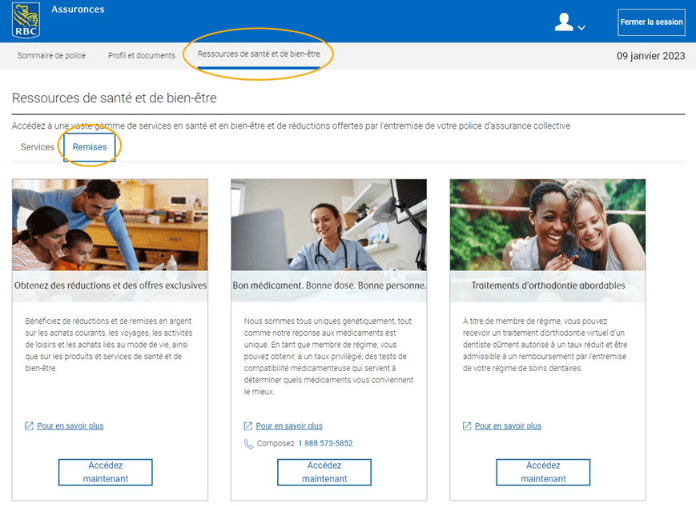Switch to the Services sub-tab
The width and height of the screenshot is (696, 506).
pyautogui.click(x=38, y=147)
